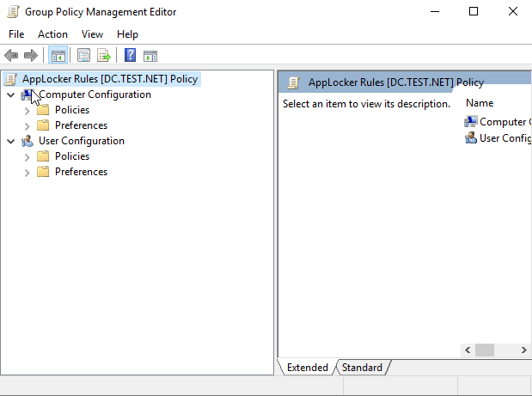Switch to the Standard tab
The image size is (532, 396).
click(x=362, y=368)
